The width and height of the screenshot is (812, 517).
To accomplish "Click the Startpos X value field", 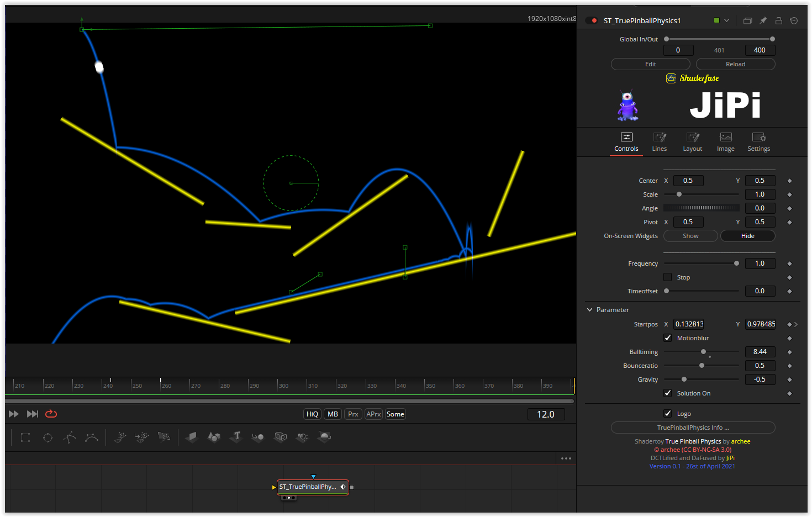I will pyautogui.click(x=689, y=324).
